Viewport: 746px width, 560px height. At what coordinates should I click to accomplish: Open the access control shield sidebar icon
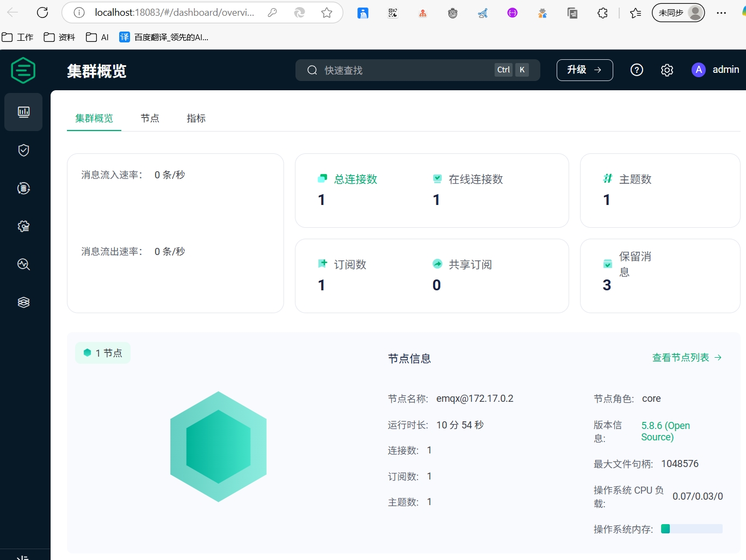click(23, 150)
